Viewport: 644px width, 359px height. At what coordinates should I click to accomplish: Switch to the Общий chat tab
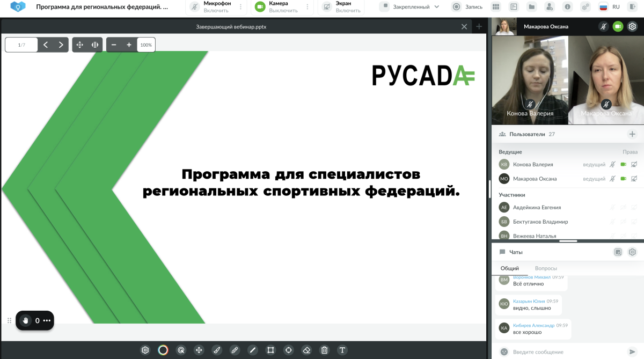(509, 268)
